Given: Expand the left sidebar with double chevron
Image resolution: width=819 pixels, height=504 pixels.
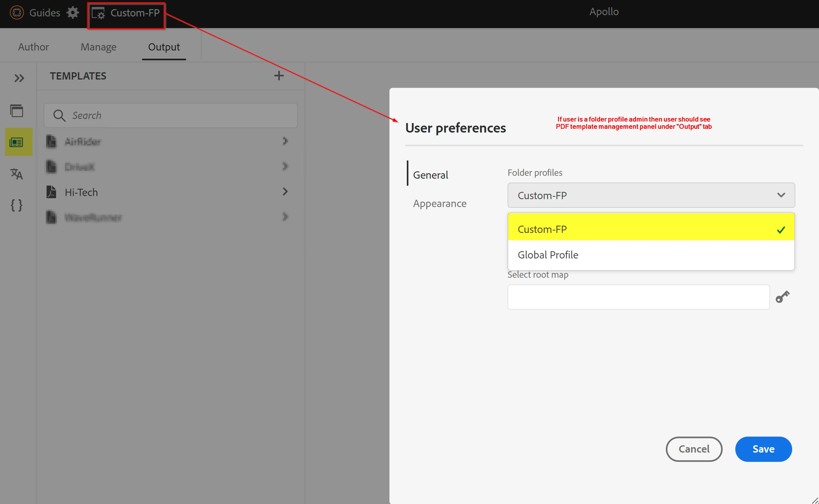Looking at the screenshot, I should pos(19,78).
